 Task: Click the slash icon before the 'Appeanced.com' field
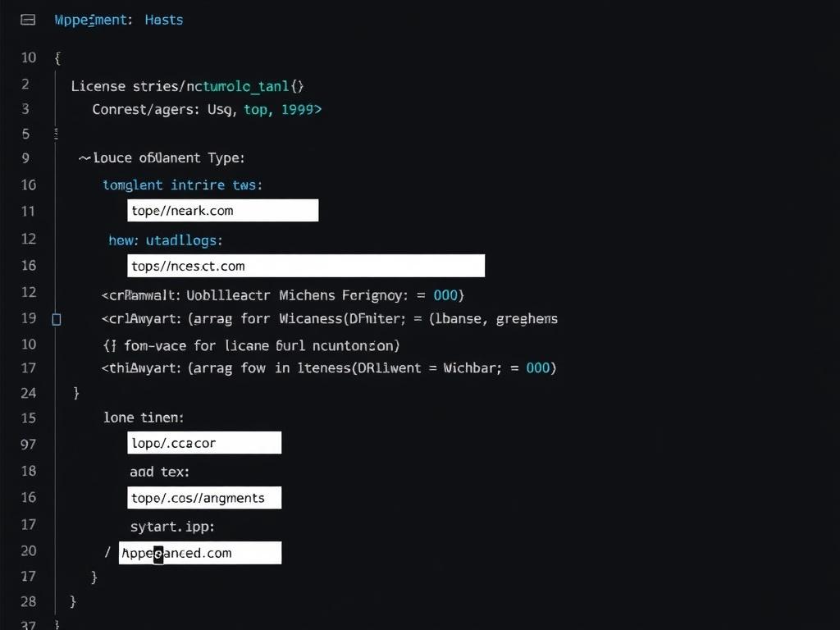click(x=107, y=553)
